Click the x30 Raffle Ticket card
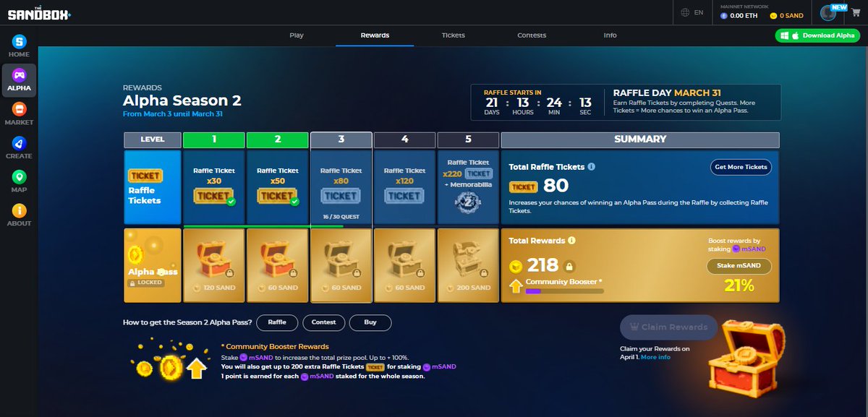 click(x=213, y=187)
